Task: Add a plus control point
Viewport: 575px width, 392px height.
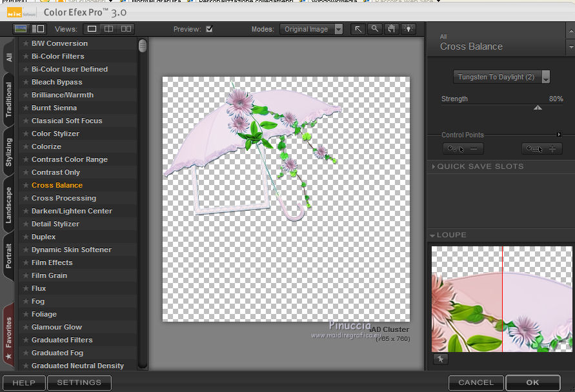Action: coord(541,149)
